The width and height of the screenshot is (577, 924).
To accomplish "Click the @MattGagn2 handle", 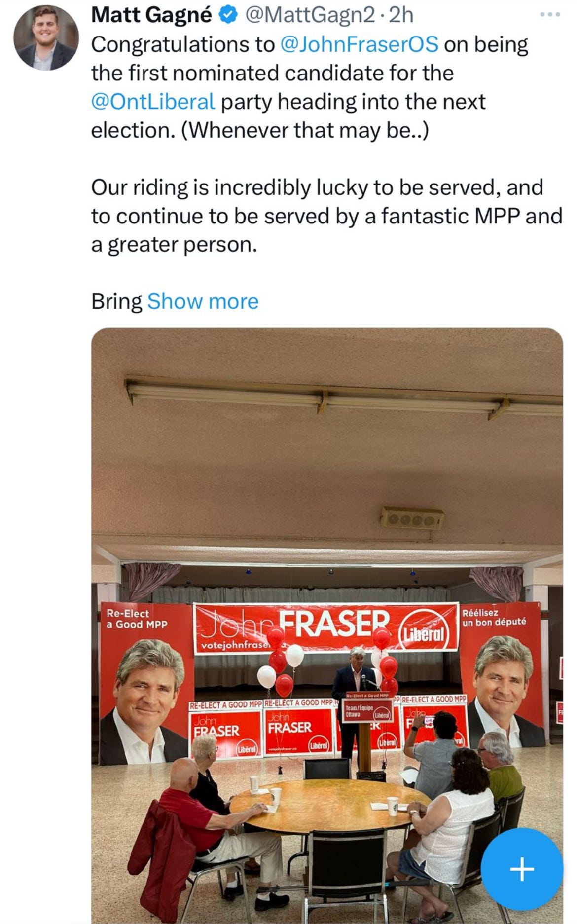I will 309,16.
